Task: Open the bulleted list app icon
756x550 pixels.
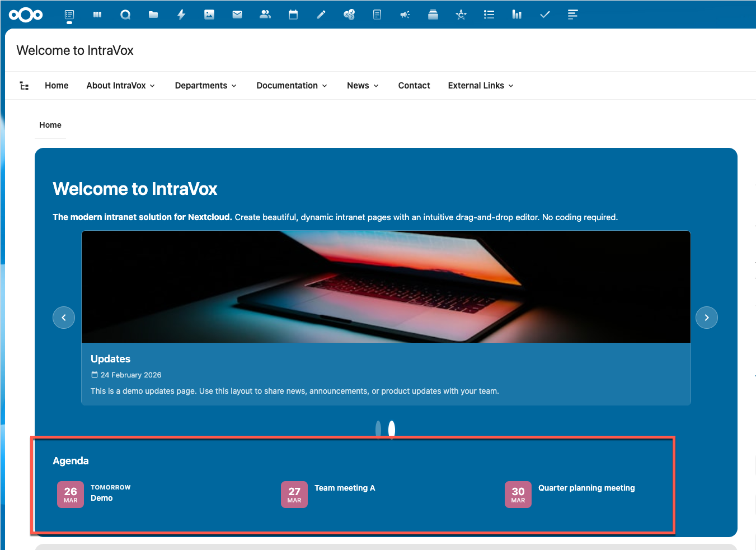Action: pyautogui.click(x=489, y=15)
